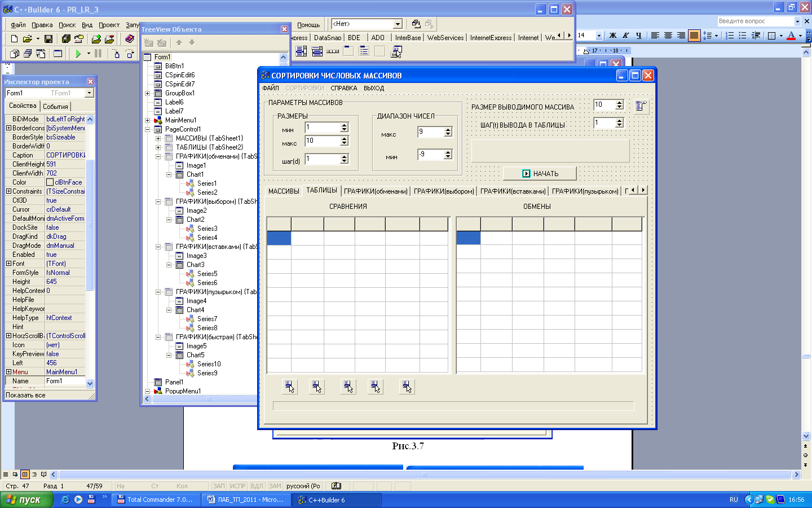Click the НАЧАТЬ button

(x=540, y=173)
